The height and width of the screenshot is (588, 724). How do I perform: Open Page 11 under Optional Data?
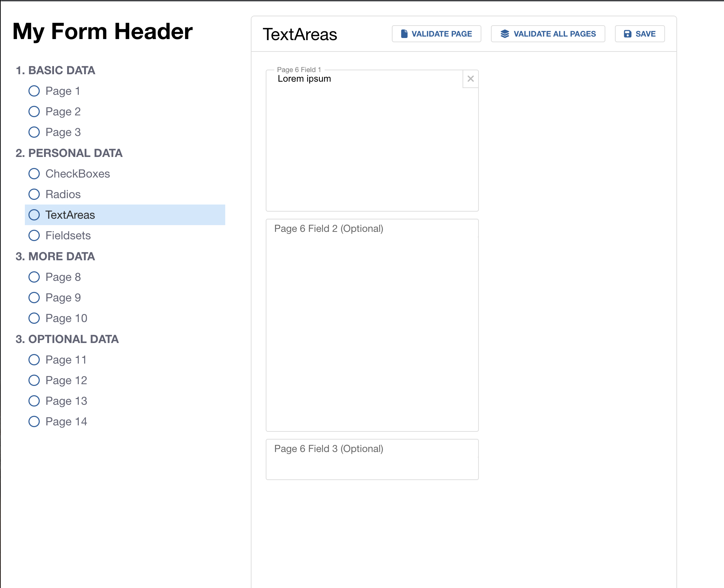pyautogui.click(x=125, y=360)
